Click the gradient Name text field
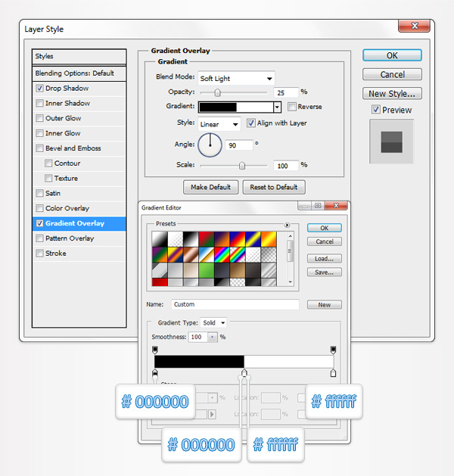Screen dimensions: 454x476 click(235, 304)
